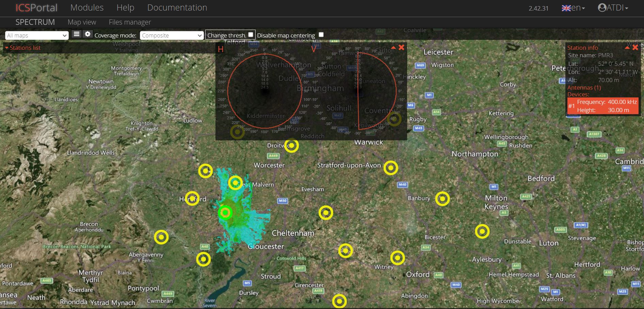Screen dimensions: 644x309
Task: Select station marker south of Cirencester
Action: pyautogui.click(x=339, y=301)
